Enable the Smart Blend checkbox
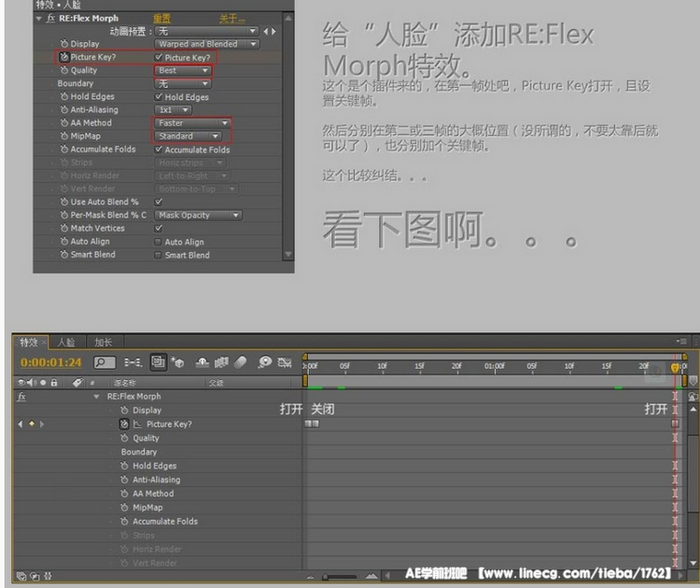This screenshot has width=700, height=588. coord(158,255)
